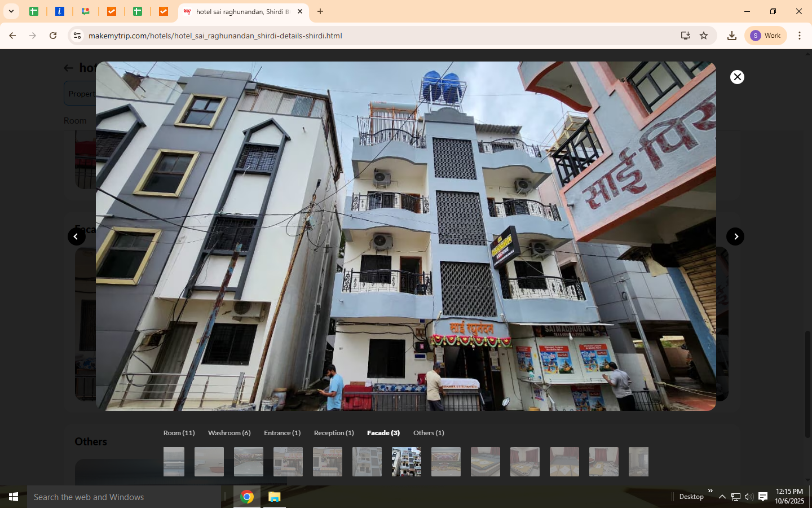
Task: Open Chrome's three-dot menu
Action: point(800,36)
